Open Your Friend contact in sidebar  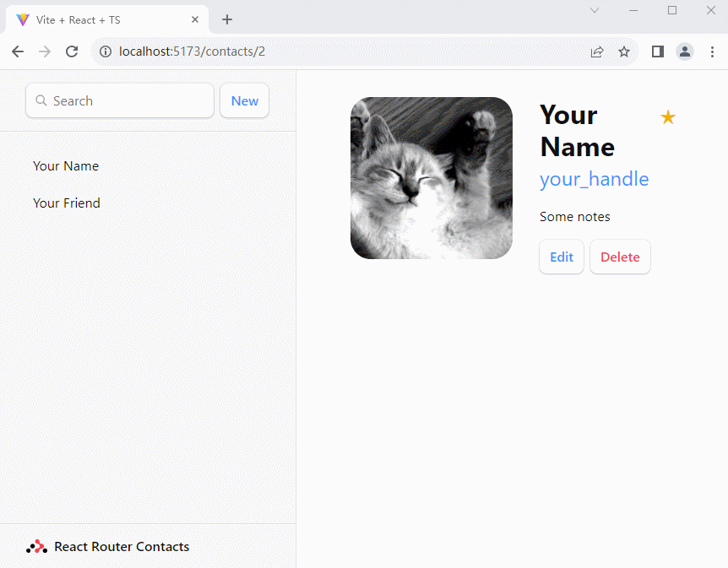pyautogui.click(x=67, y=203)
